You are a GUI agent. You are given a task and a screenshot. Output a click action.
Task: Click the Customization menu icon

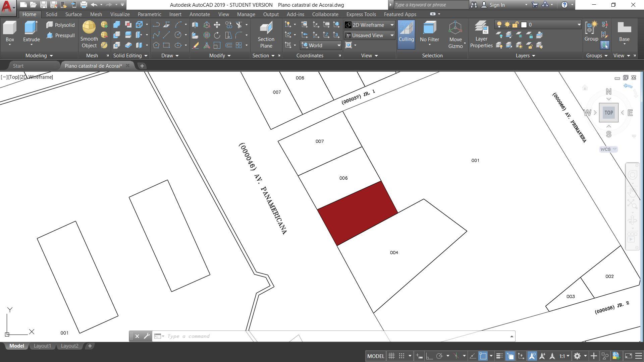[x=639, y=356]
